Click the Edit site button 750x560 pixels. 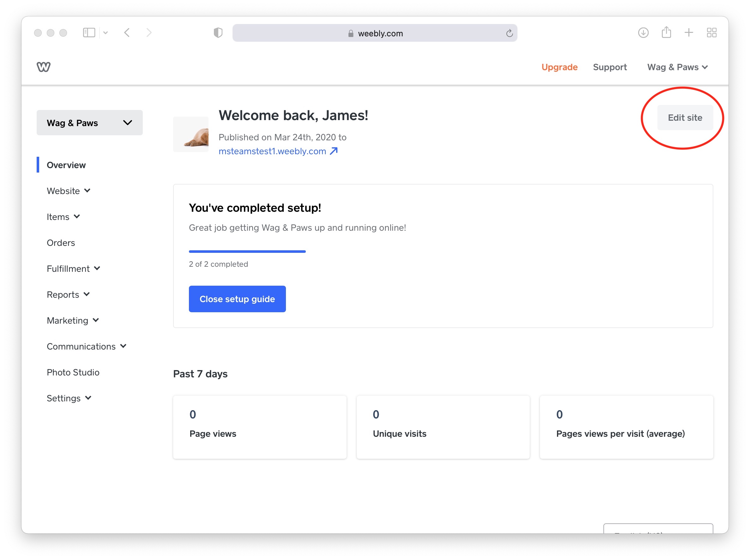pyautogui.click(x=685, y=118)
